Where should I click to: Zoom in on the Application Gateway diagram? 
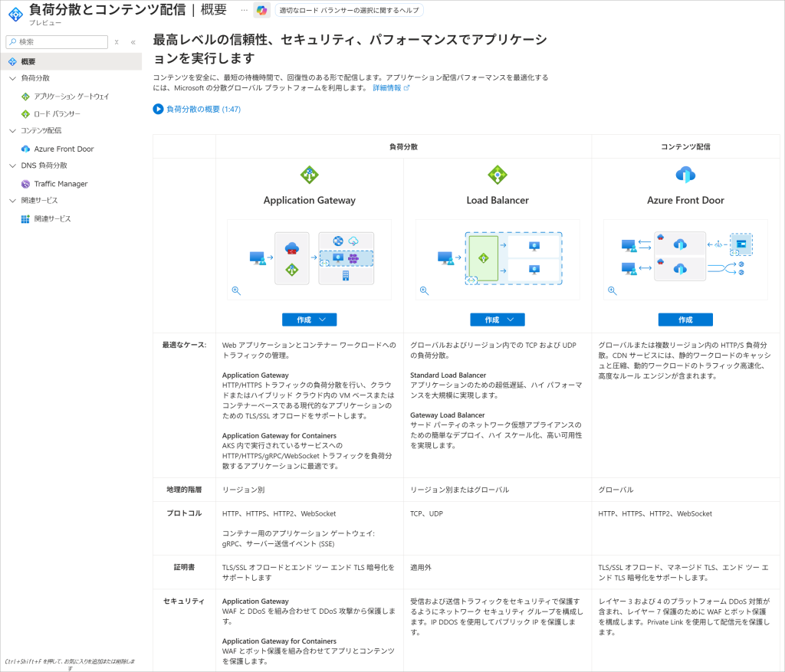(236, 290)
